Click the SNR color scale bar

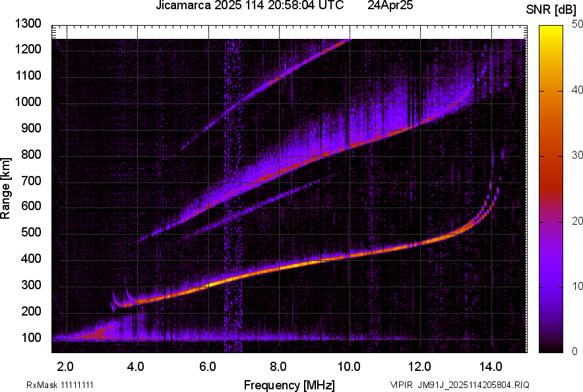551,189
